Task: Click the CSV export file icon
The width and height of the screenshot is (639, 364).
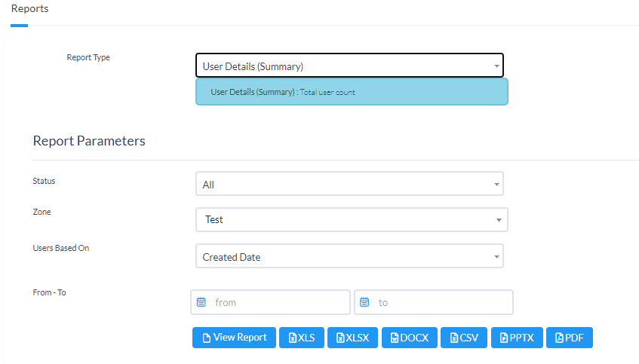Action: click(x=453, y=338)
